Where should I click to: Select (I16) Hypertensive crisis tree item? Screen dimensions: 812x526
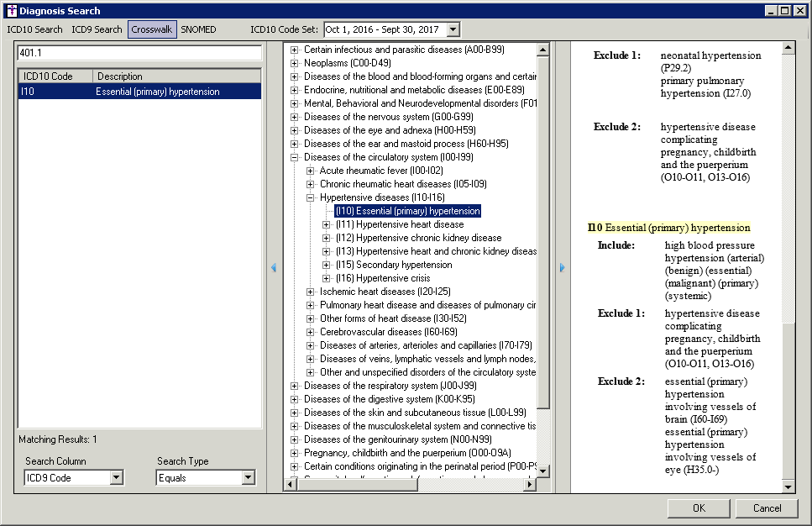tap(382, 278)
